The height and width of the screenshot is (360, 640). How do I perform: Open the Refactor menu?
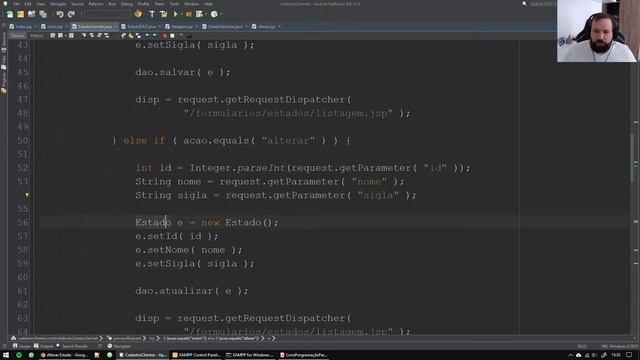coord(96,4)
